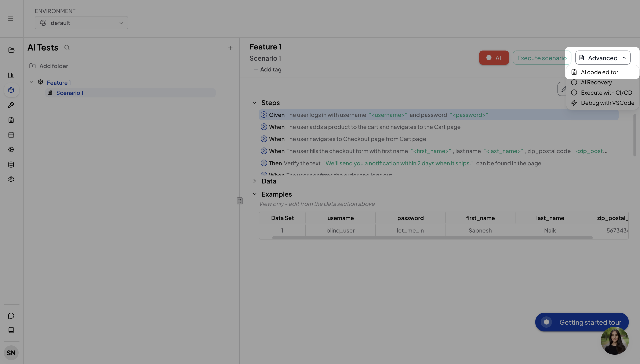Select the Execute with CI/CD radio option
The image size is (640, 364).
point(574,93)
